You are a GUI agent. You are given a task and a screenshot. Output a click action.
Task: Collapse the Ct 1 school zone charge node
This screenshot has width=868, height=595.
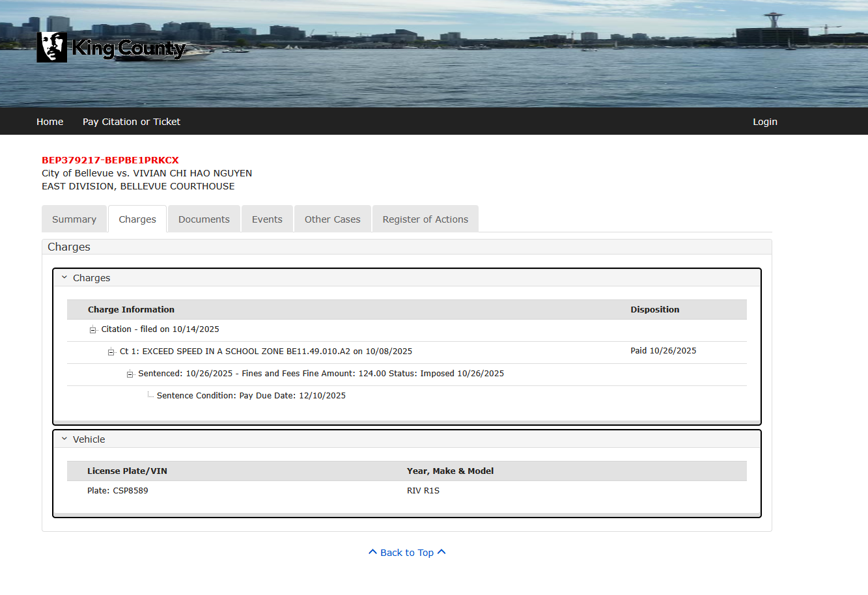[x=111, y=352]
